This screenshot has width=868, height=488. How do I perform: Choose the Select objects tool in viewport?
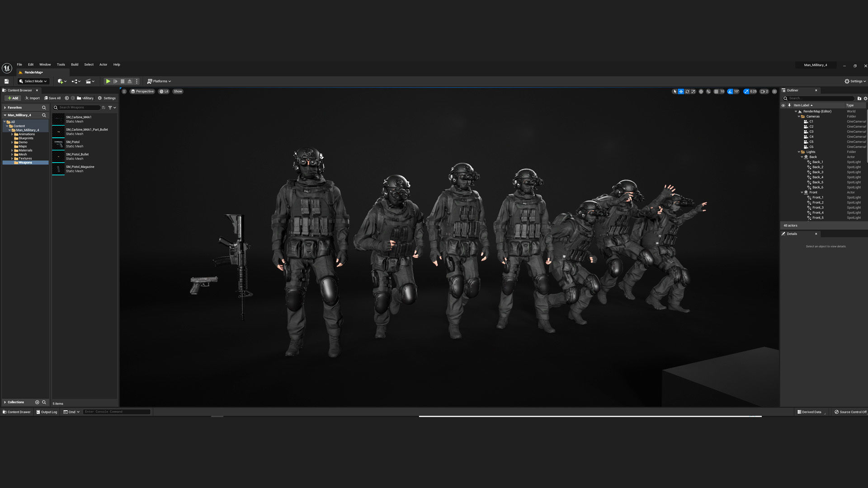coord(675,91)
